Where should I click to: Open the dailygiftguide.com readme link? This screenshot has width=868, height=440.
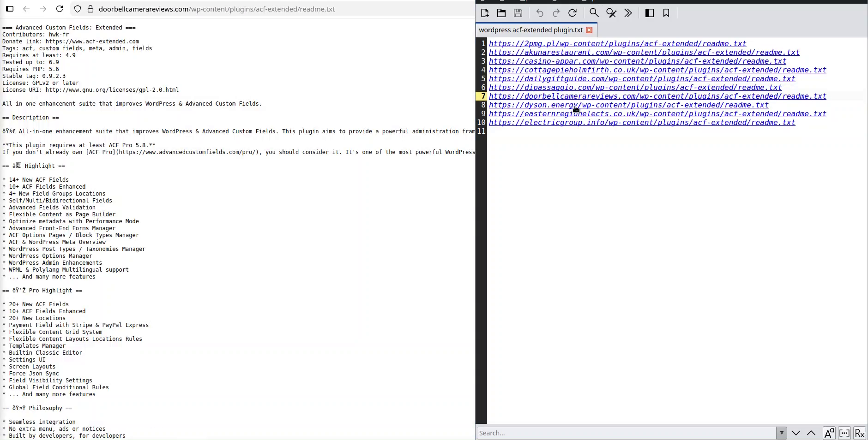point(642,79)
